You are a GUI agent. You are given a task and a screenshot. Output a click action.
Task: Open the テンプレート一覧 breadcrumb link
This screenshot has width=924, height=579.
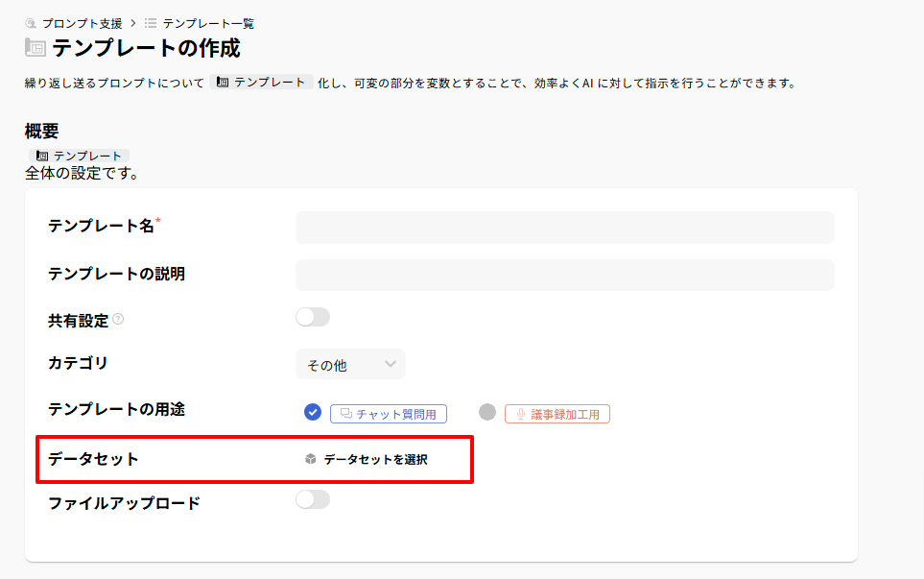208,23
